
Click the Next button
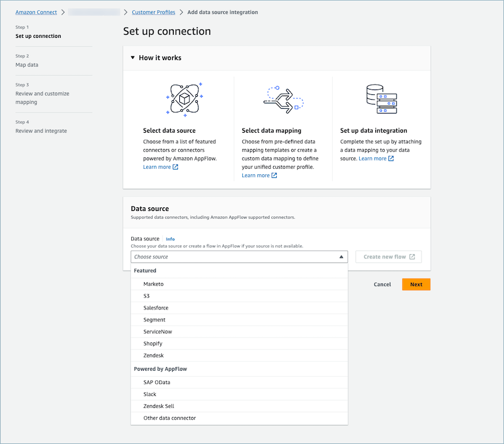tap(416, 284)
